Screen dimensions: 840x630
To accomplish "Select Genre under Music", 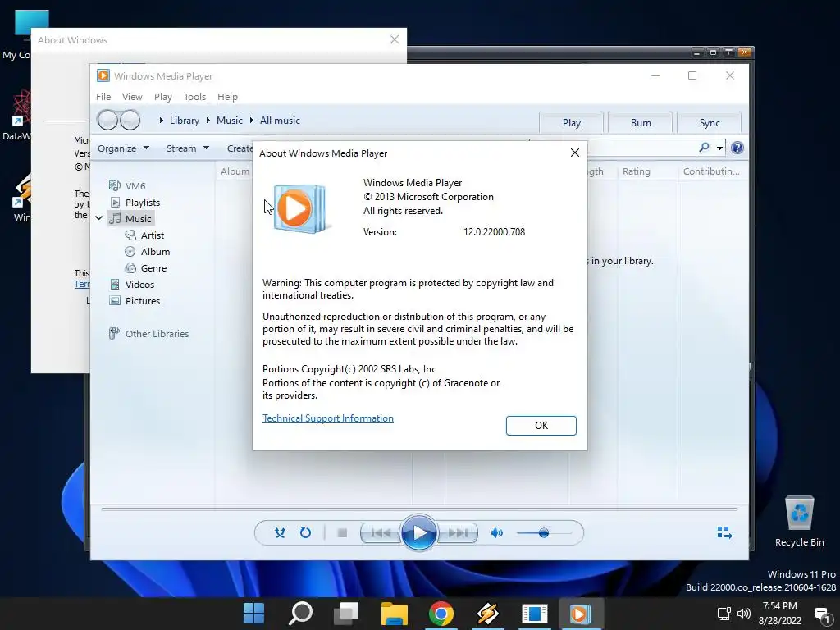I will (146, 268).
